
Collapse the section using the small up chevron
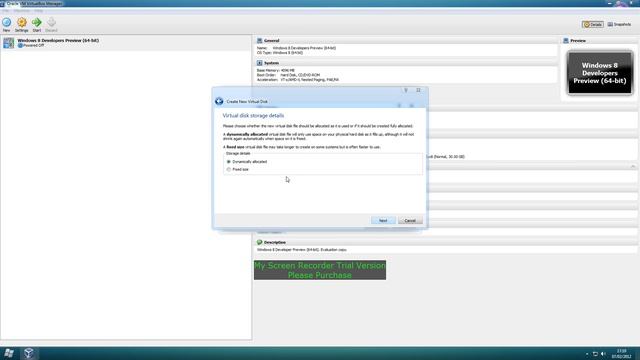633,167
